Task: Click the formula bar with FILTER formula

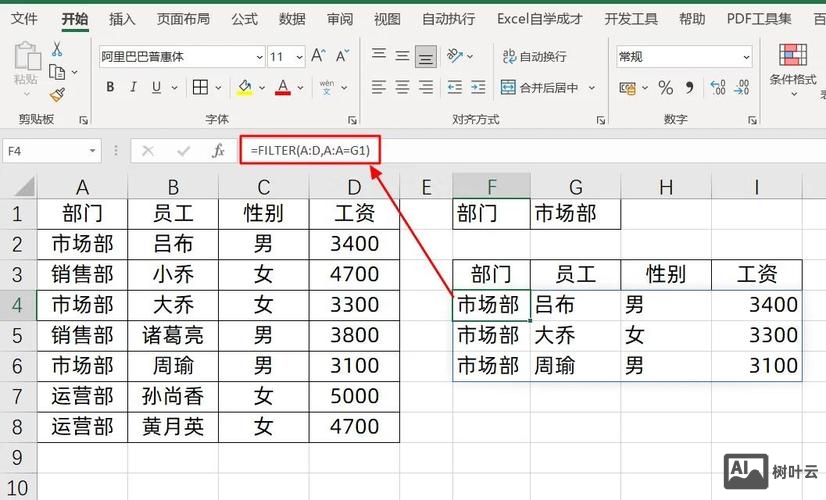Action: pos(532,151)
